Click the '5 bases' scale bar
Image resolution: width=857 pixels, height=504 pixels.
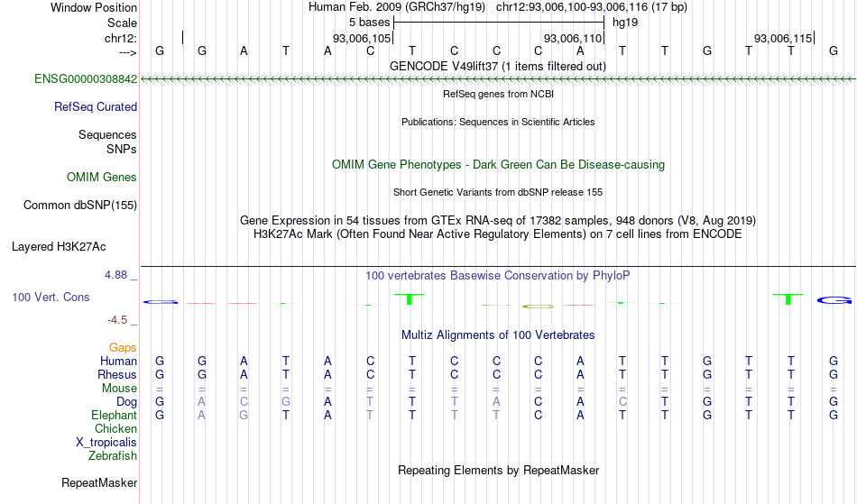499,23
